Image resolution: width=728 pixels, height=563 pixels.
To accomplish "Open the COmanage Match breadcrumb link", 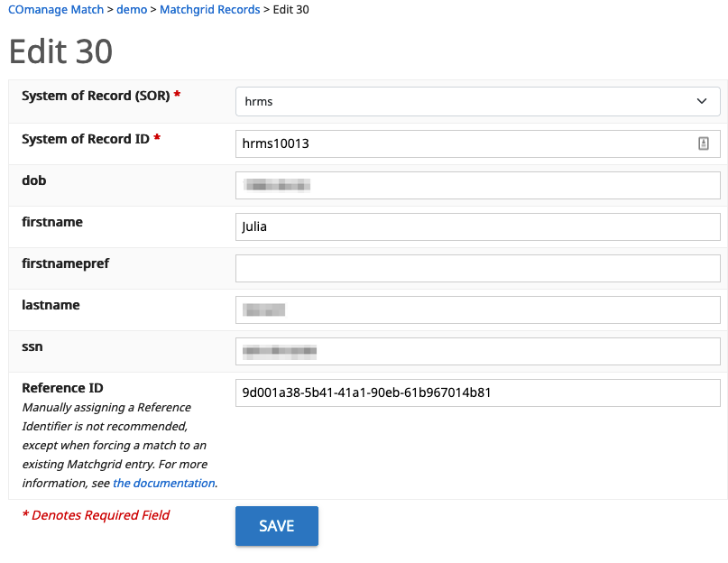I will (53, 10).
